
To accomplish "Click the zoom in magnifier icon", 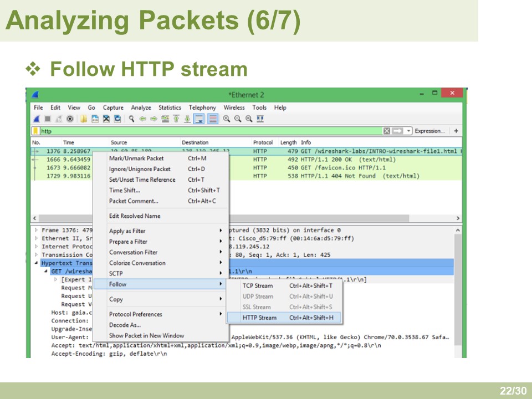I will [227, 119].
